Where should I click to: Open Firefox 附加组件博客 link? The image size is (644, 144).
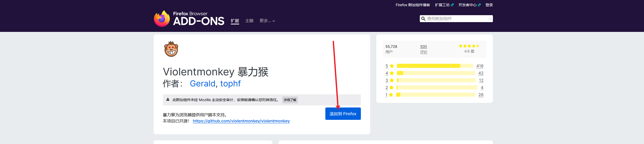click(413, 5)
